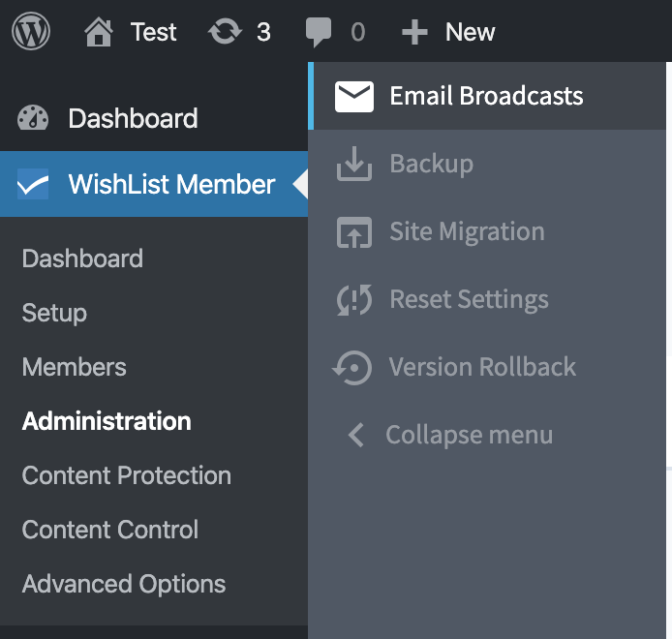Click the WordPress logo icon
Image resolution: width=672 pixels, height=639 pixels.
[31, 32]
